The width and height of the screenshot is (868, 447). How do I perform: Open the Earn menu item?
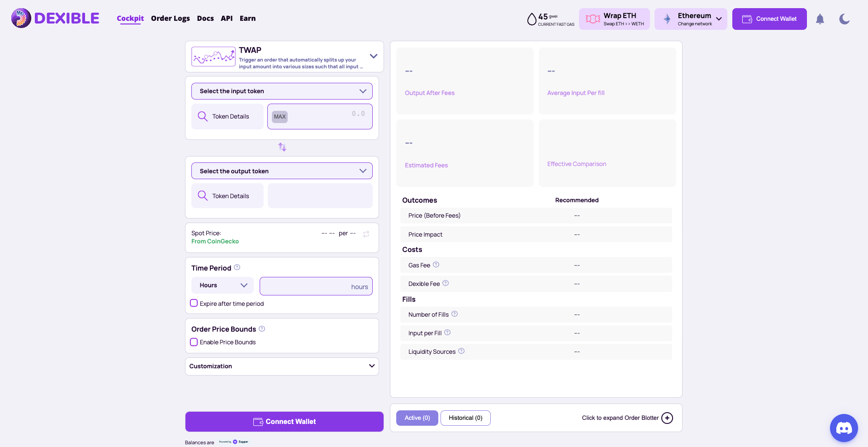click(x=247, y=19)
